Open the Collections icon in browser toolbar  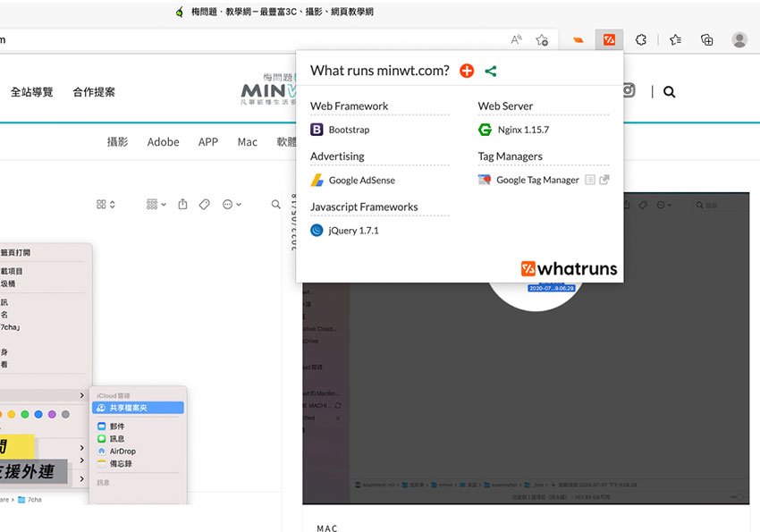(x=707, y=39)
